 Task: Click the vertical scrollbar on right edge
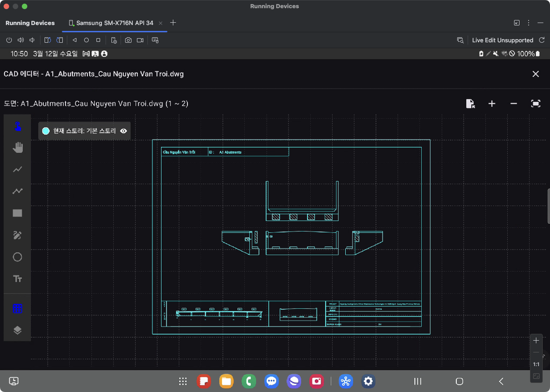coord(548,206)
